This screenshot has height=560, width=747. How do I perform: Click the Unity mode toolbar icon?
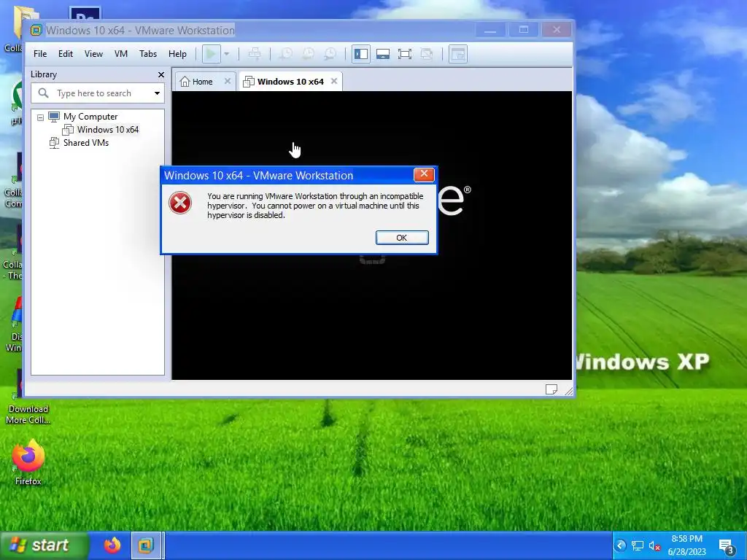click(x=426, y=54)
